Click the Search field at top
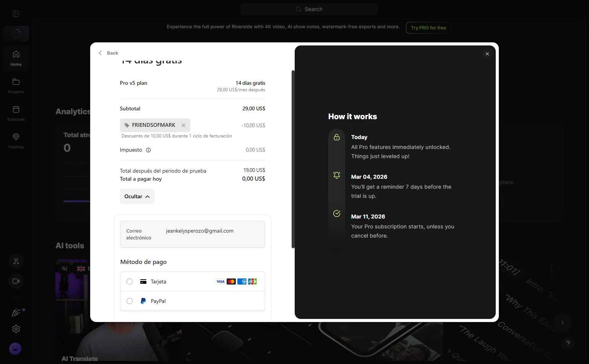This screenshot has width=589, height=364. point(309,9)
